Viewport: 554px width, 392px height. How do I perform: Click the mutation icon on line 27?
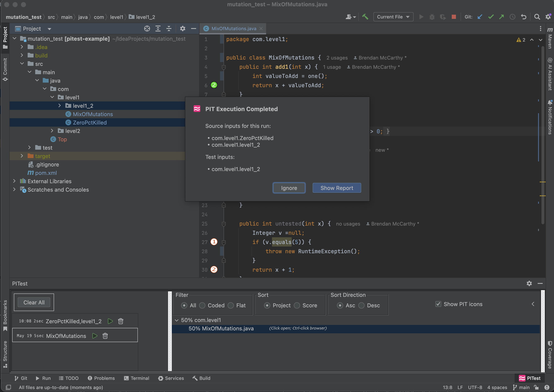click(214, 242)
